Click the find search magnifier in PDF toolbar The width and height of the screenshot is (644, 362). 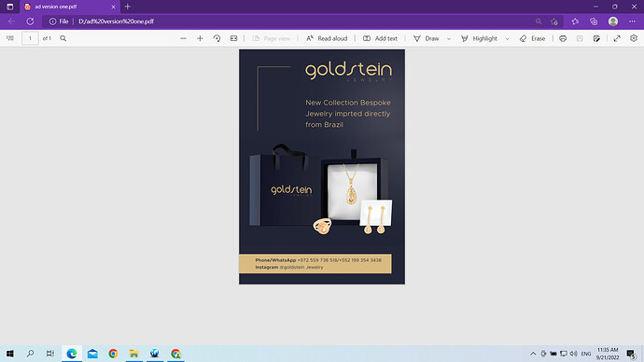[x=63, y=38]
